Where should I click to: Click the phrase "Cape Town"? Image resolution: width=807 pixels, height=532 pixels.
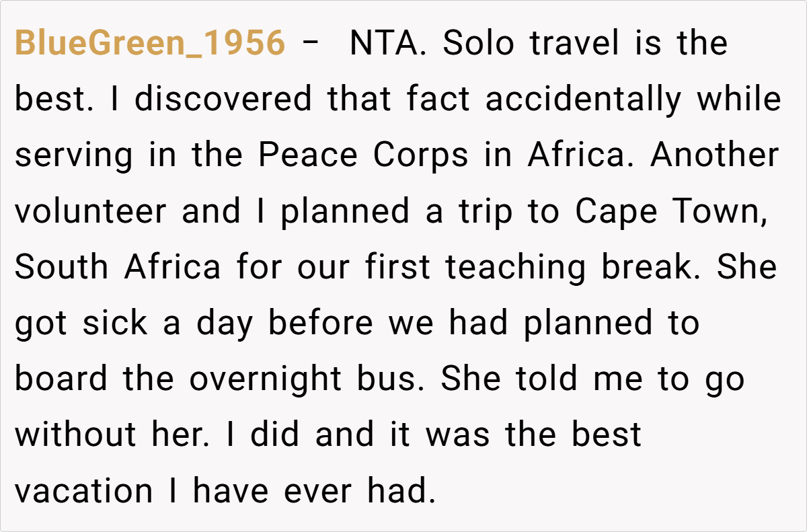click(x=670, y=212)
